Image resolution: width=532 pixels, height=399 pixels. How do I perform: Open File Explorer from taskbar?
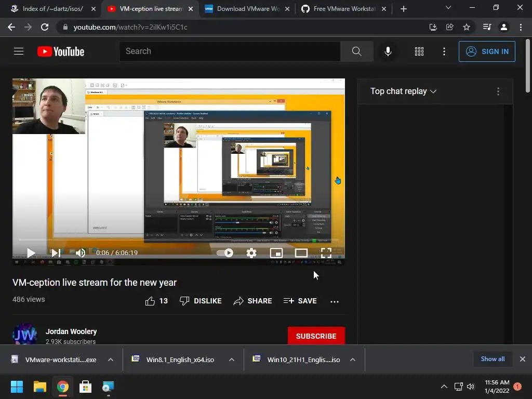tap(39, 387)
